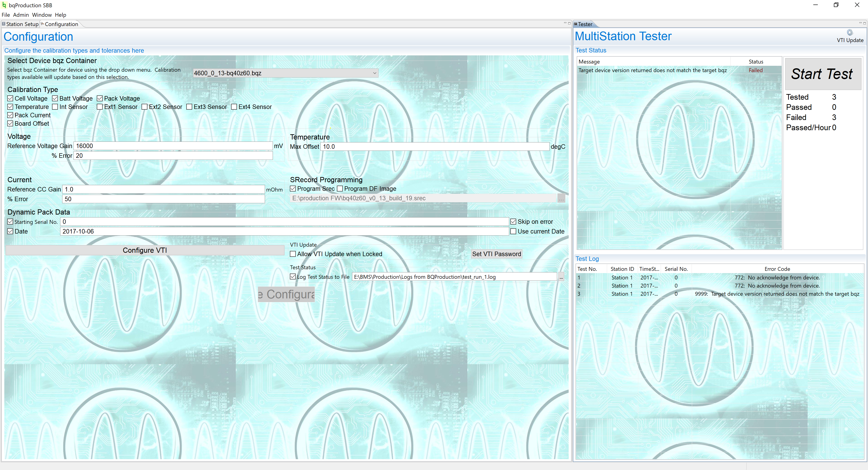Select test log row number 2
Viewport: 868px width, 470px height.
click(x=720, y=286)
